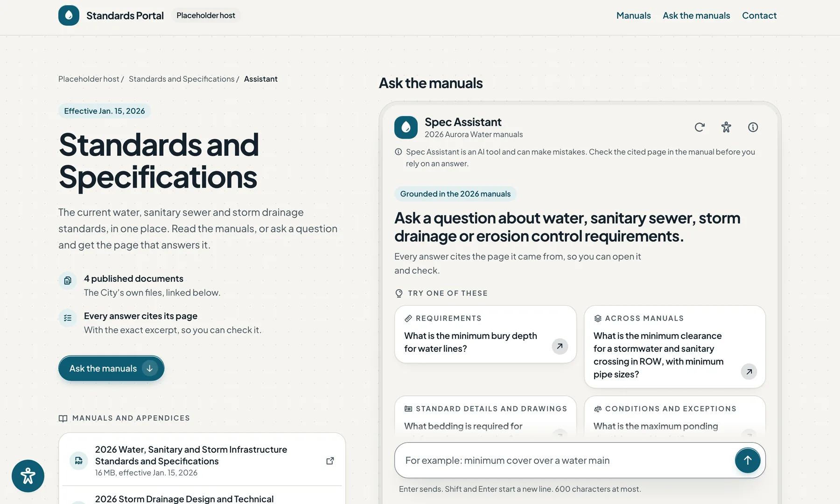840x504 pixels.
Task: Click the Standards Portal water drop logo
Action: (x=69, y=15)
